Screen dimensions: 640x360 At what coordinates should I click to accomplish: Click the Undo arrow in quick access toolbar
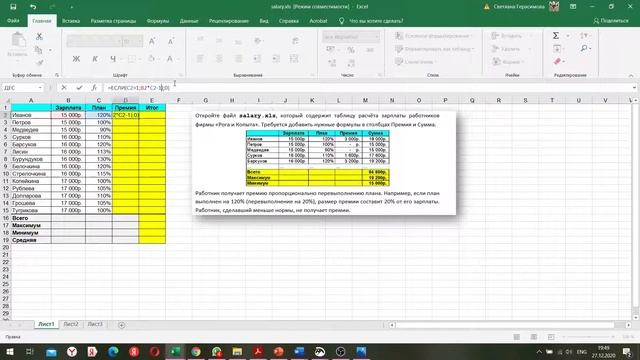pyautogui.click(x=33, y=7)
